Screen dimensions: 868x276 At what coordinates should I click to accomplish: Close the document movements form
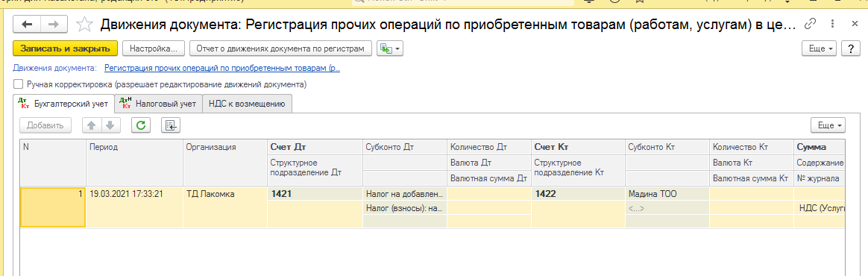point(854,24)
